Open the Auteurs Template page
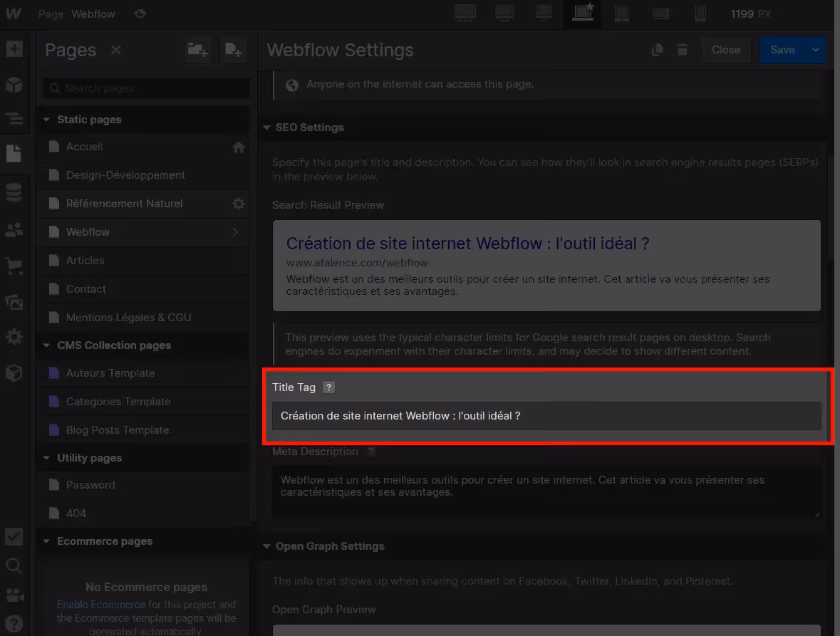Screen dimensions: 840x636 coord(142,373)
